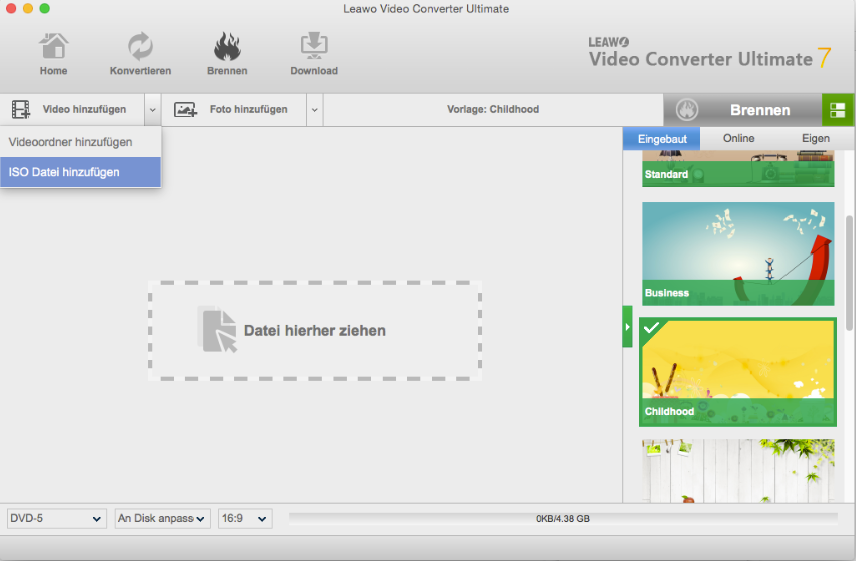The width and height of the screenshot is (856, 561).
Task: Close the window with red button
Action: click(10, 8)
